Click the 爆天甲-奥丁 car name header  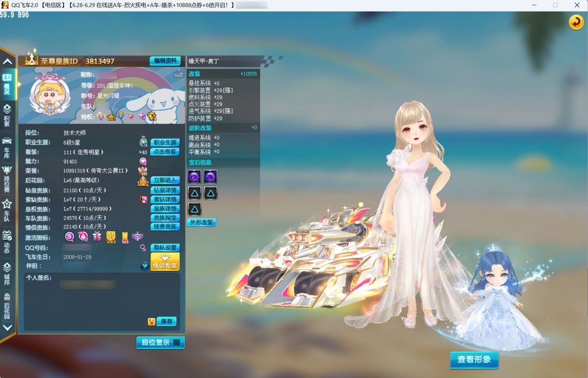(x=204, y=61)
